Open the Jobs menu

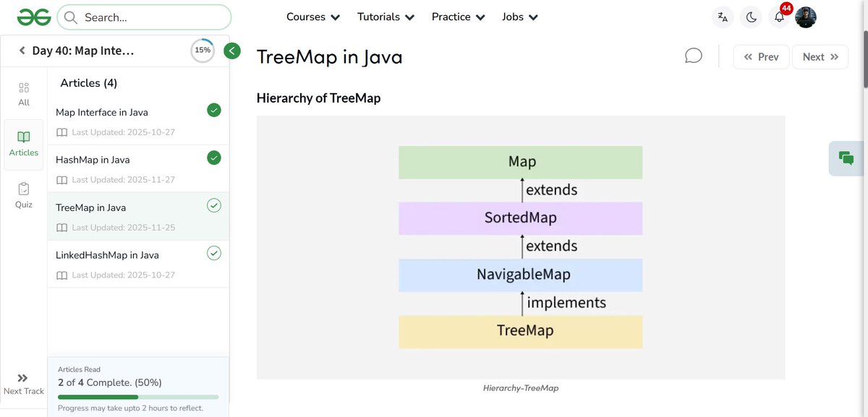click(x=519, y=16)
